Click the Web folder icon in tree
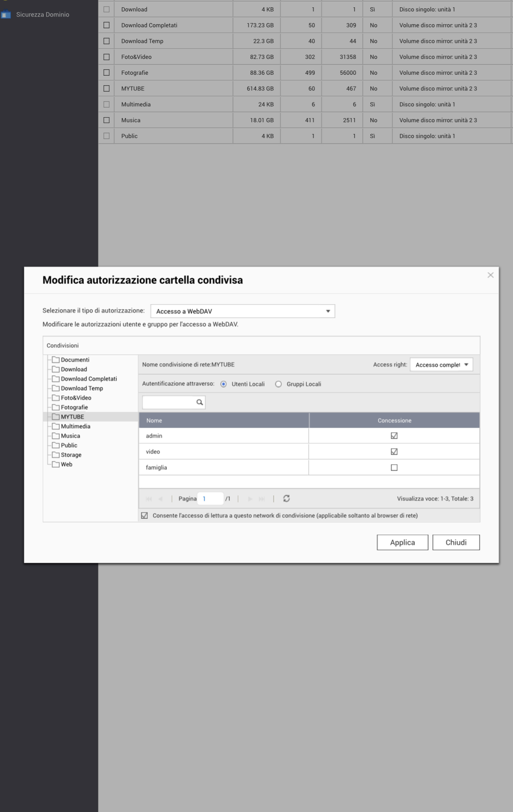Screen dimensions: 513x812 tap(56, 464)
